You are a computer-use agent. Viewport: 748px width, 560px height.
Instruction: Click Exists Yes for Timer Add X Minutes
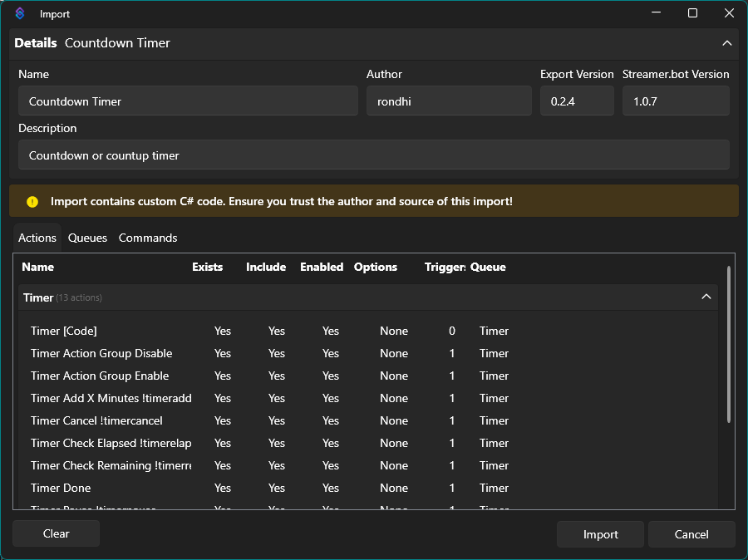222,398
